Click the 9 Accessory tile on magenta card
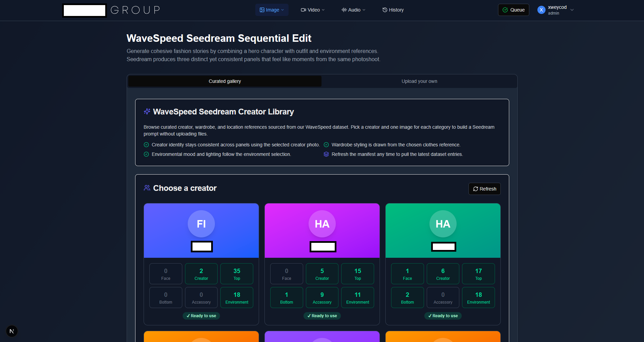This screenshot has height=342, width=644. pyautogui.click(x=322, y=298)
